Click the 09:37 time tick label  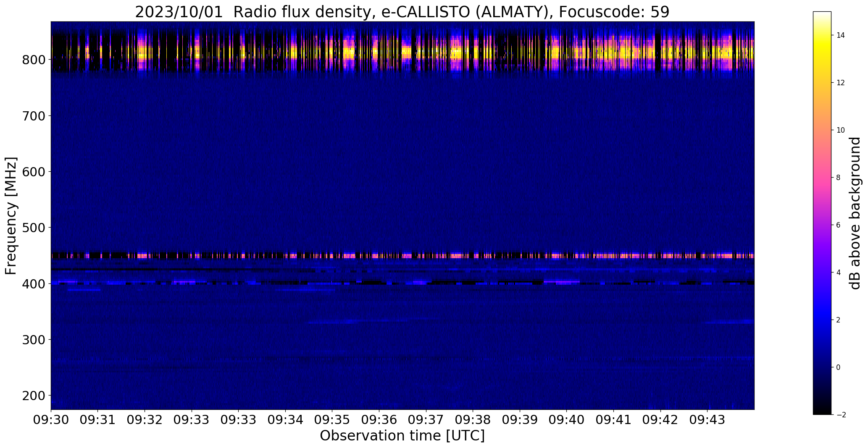click(426, 420)
